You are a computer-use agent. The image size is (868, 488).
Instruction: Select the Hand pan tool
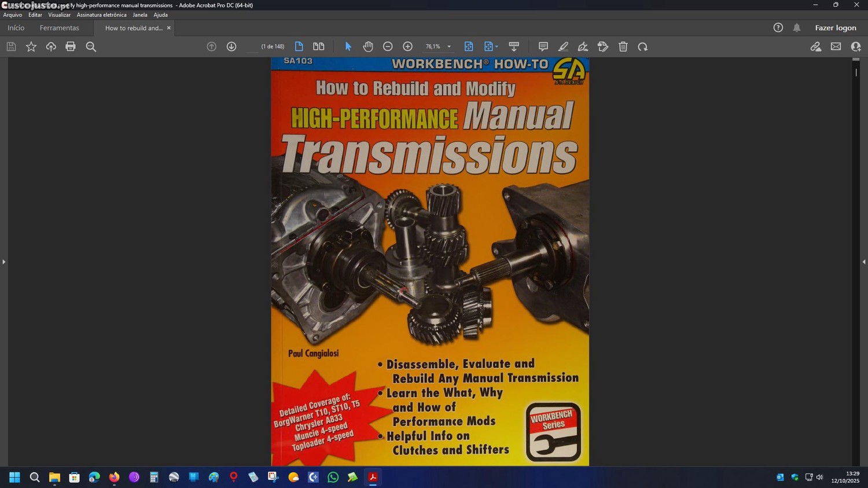[x=368, y=47]
